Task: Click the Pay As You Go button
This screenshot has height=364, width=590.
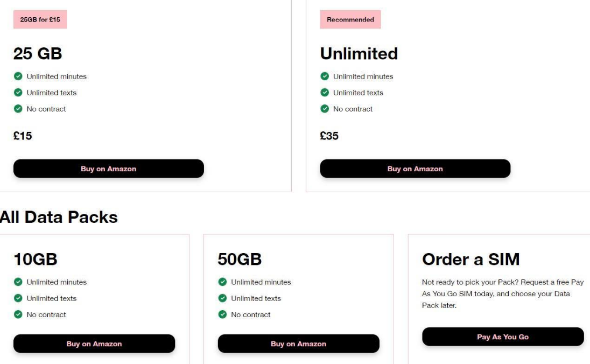Action: point(503,337)
